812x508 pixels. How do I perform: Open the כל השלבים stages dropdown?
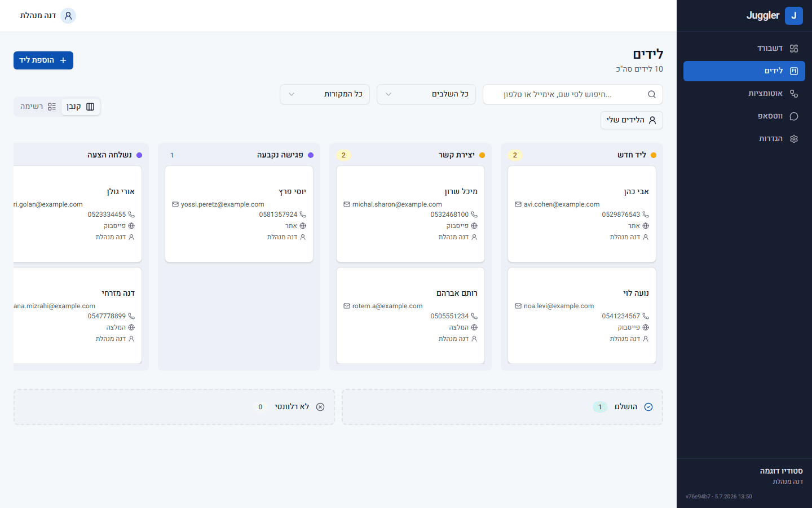(426, 94)
